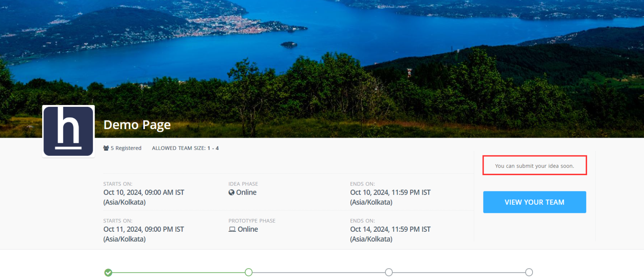Click the green checkmark timeline step
644x277 pixels.
click(x=108, y=272)
